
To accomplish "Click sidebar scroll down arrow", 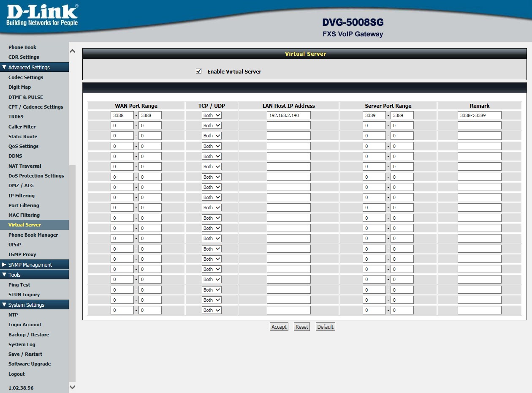I will coord(72,387).
